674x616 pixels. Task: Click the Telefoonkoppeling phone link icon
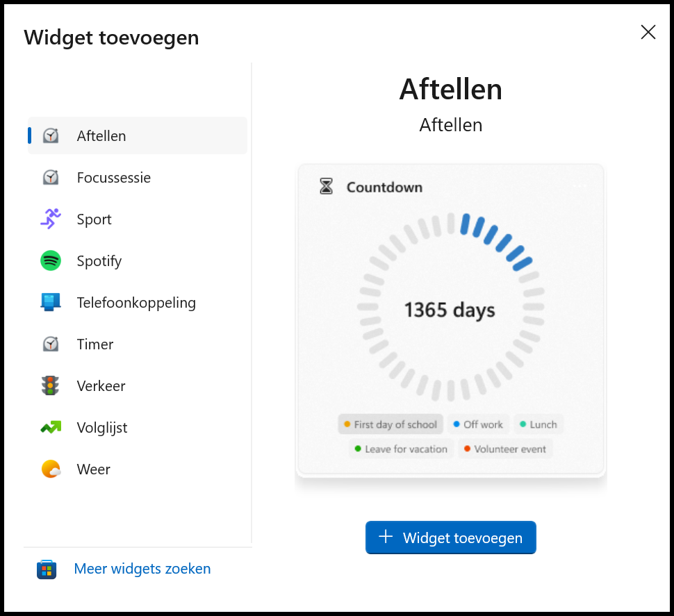pyautogui.click(x=50, y=302)
